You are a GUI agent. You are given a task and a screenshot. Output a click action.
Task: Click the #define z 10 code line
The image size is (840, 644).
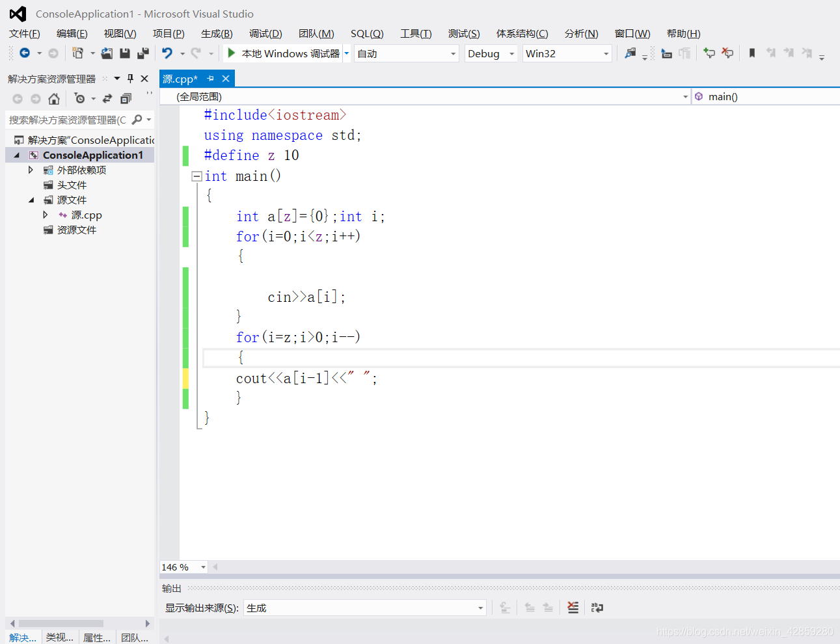pyautogui.click(x=251, y=155)
